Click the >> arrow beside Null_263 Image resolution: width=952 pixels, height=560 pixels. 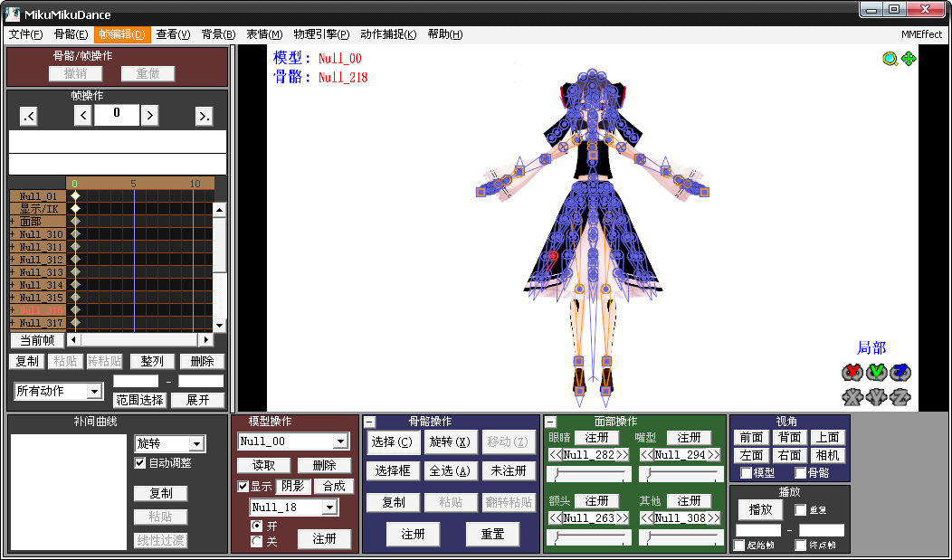pyautogui.click(x=623, y=518)
